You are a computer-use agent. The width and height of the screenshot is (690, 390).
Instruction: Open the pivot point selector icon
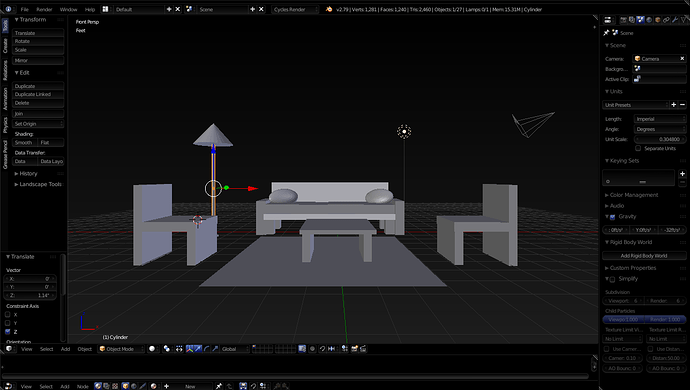pos(168,349)
